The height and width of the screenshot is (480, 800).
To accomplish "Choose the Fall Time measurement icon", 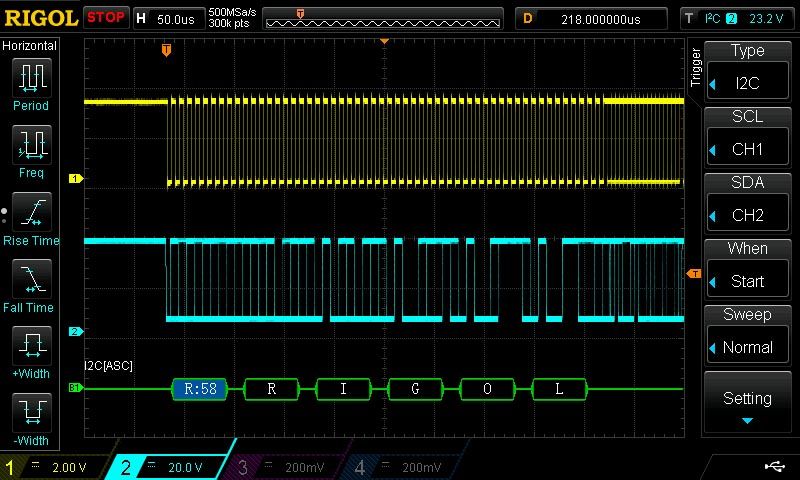I will pos(30,279).
